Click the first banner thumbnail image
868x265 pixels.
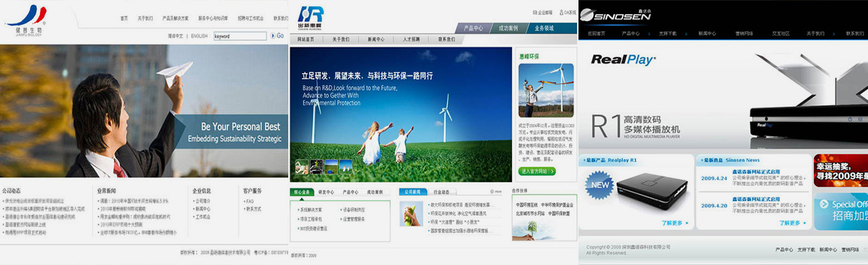pyautogui.click(x=302, y=166)
